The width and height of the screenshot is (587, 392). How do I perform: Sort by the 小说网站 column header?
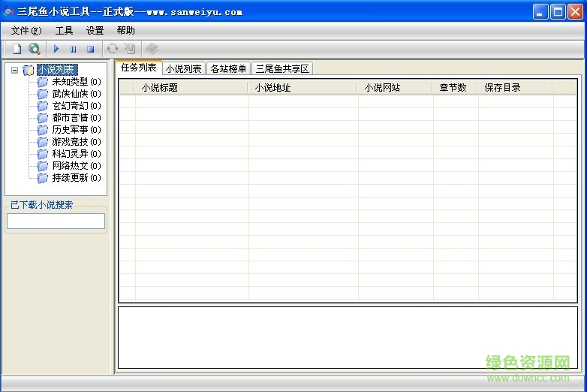(x=395, y=88)
